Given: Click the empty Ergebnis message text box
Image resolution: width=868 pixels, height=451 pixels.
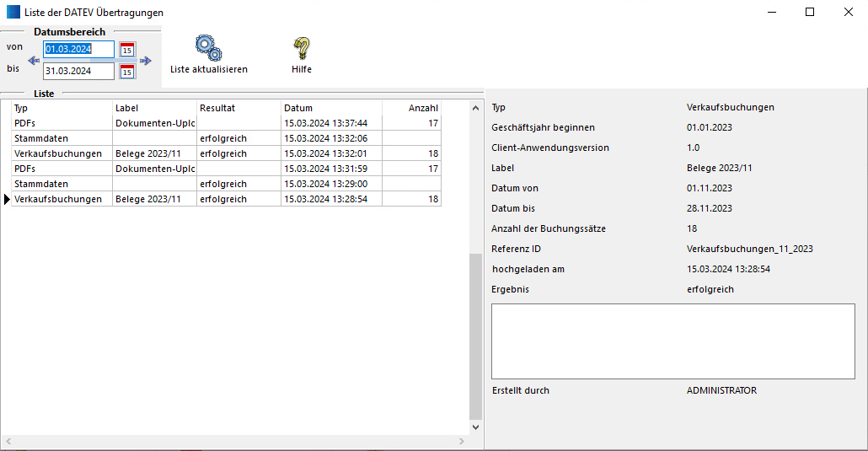Looking at the screenshot, I should 672,341.
